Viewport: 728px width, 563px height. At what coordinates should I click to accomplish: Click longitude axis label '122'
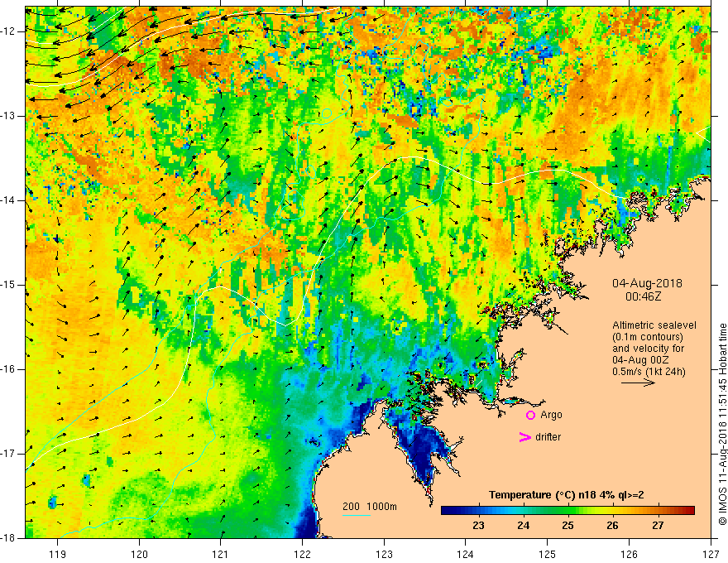(x=302, y=554)
